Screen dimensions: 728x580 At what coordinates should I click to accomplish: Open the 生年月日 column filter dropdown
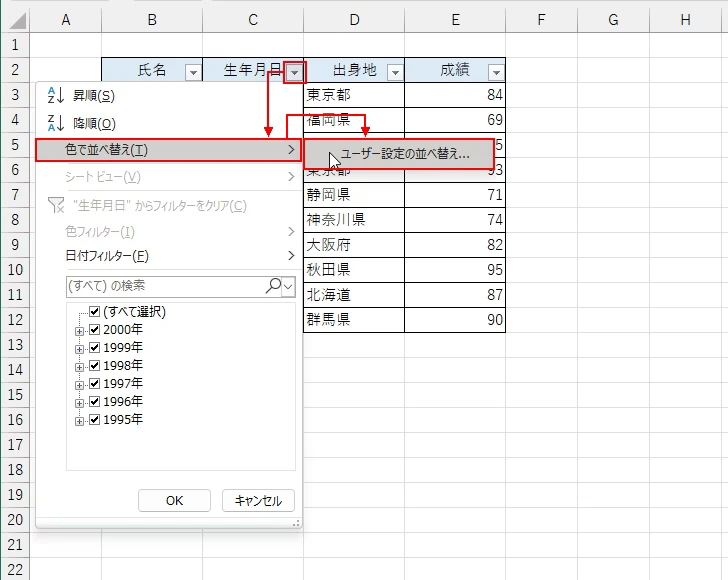(x=294, y=72)
